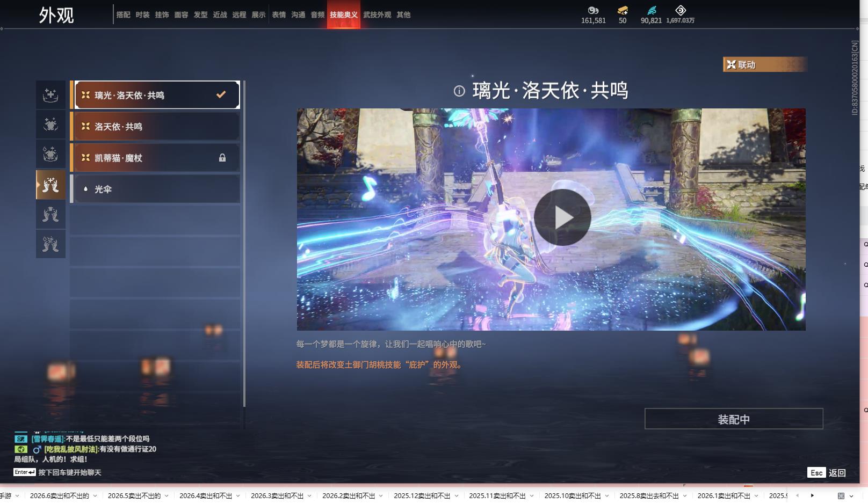The image size is (868, 504).
Task: Click the next sheet arrow in spreadsheet
Action: coord(812,495)
